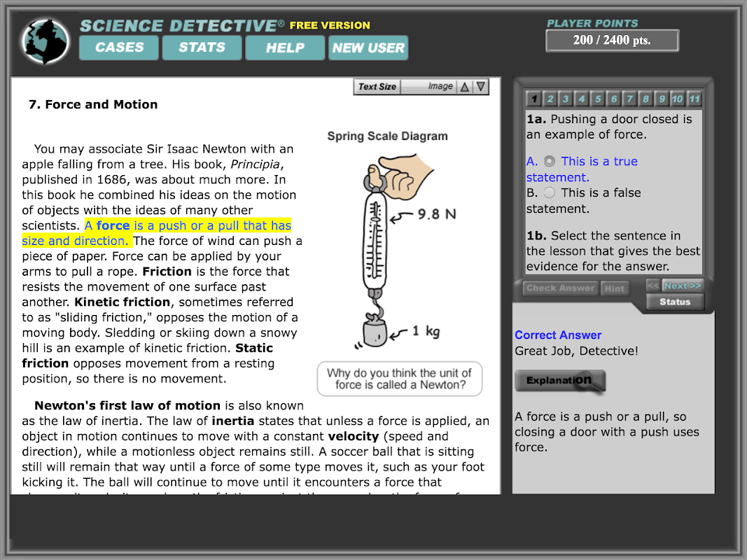This screenshot has height=560, width=747.
Task: Go to question 7 tab
Action: 630,99
